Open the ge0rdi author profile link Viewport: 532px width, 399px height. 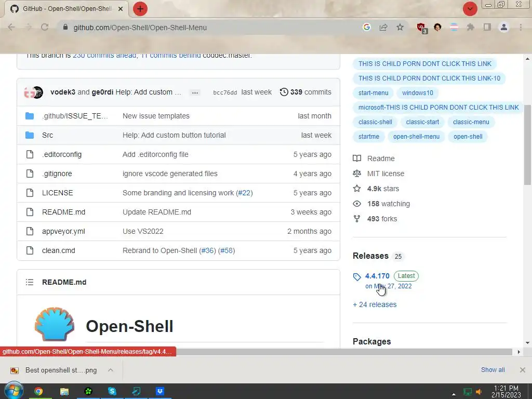click(102, 92)
